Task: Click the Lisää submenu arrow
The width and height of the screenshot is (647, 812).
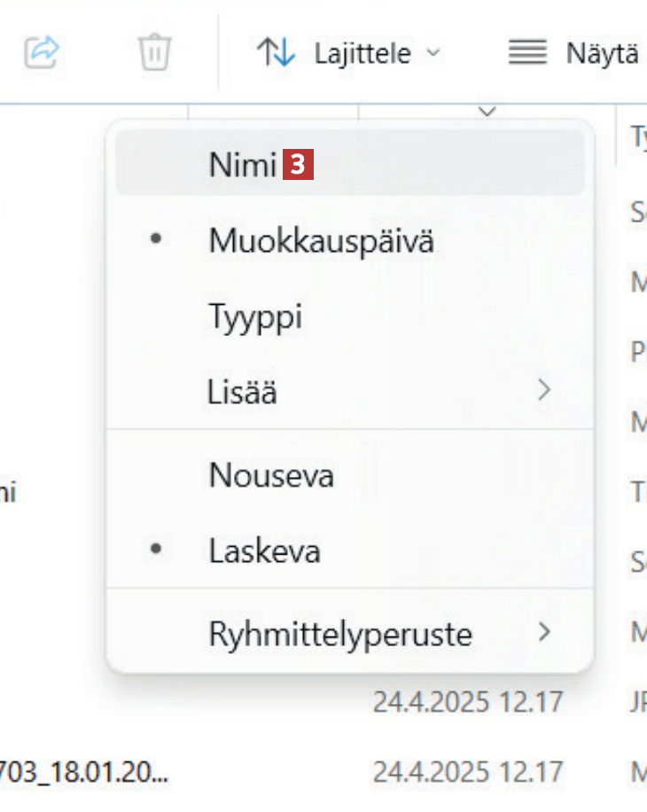Action: pos(545,390)
